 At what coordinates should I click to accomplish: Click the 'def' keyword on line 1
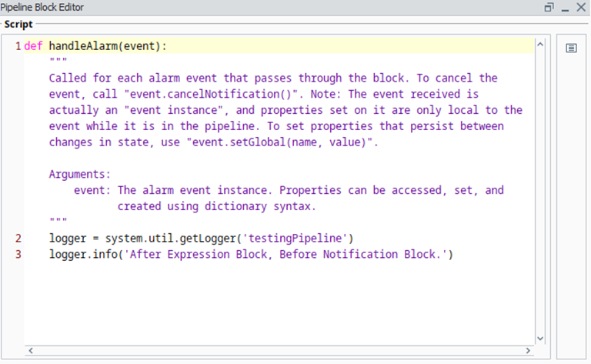(33, 46)
